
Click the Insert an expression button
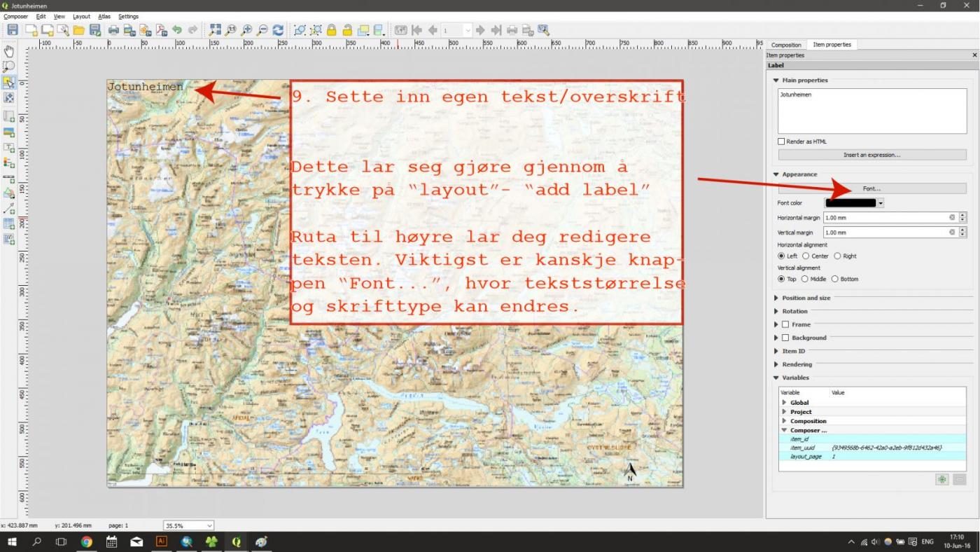pos(871,155)
